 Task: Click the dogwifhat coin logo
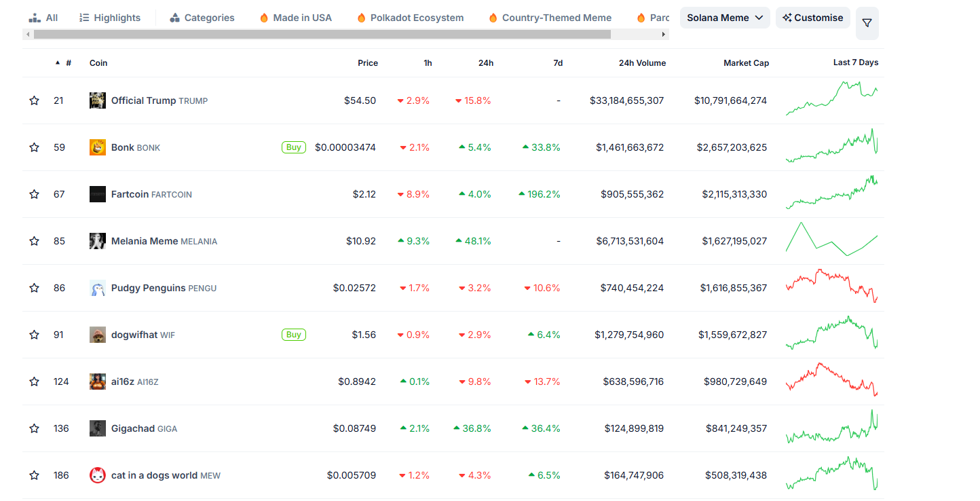coord(98,335)
